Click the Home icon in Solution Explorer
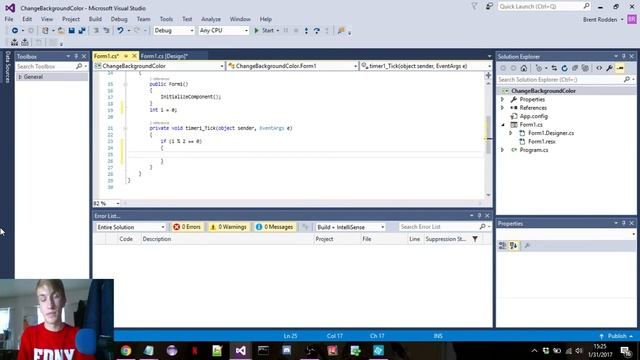 pos(524,68)
